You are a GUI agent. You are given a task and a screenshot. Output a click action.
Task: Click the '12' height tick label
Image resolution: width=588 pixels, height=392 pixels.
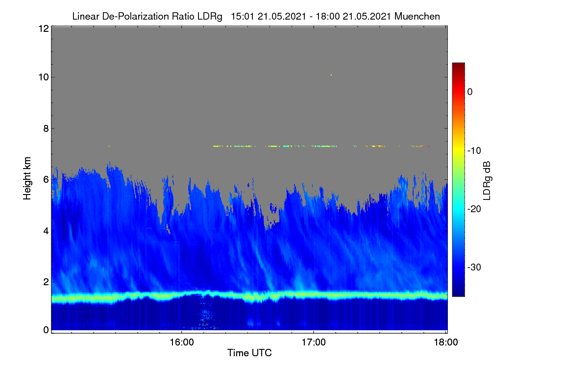(x=43, y=28)
